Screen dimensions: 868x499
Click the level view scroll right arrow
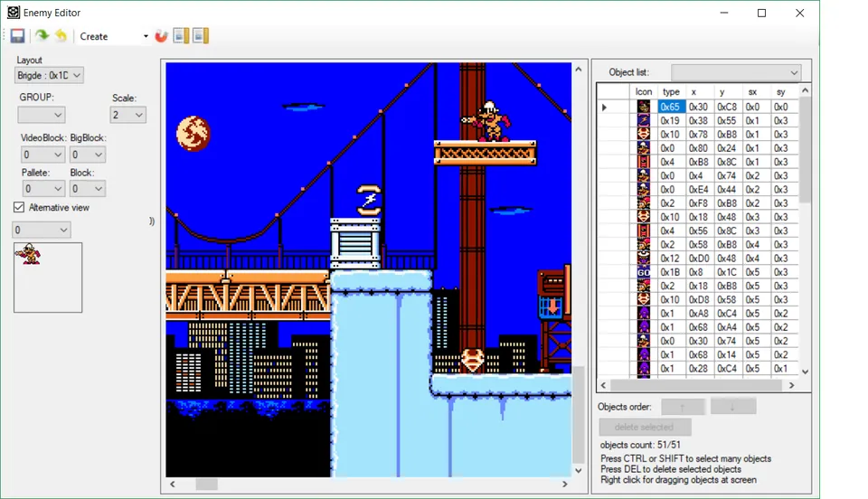point(564,484)
